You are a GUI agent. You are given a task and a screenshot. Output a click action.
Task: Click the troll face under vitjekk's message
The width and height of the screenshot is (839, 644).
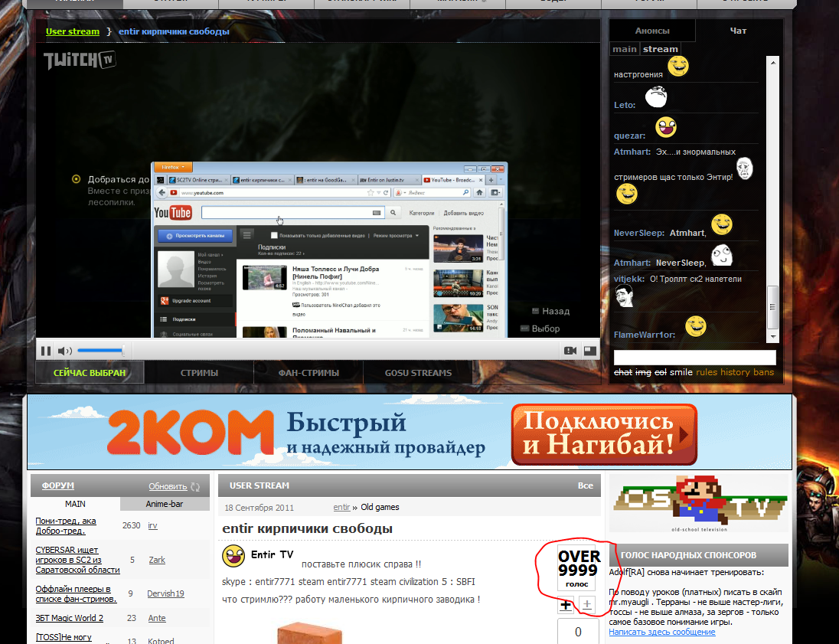[x=624, y=296]
